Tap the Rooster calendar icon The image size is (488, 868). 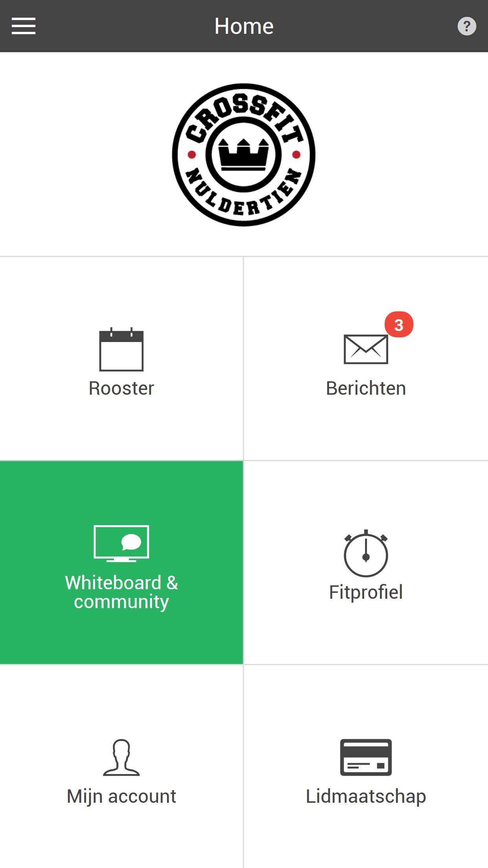pos(121,349)
